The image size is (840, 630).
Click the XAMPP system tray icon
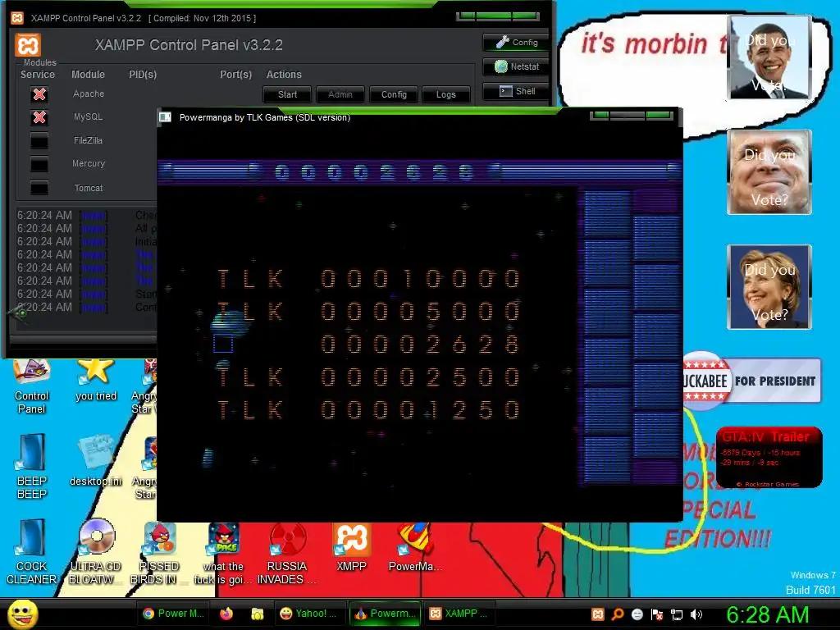point(598,614)
